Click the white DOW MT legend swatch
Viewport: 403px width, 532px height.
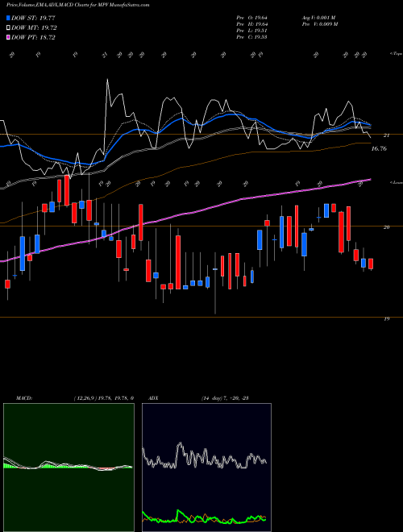coord(8,28)
